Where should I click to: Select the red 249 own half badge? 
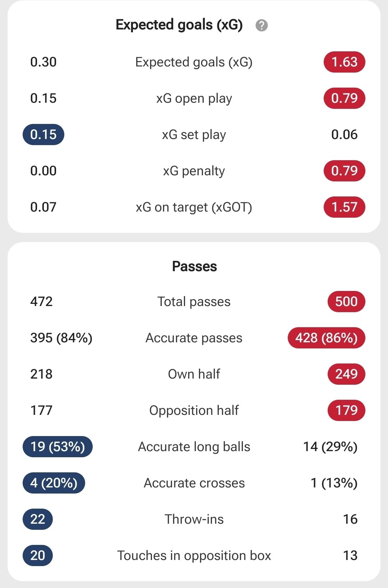tap(346, 374)
